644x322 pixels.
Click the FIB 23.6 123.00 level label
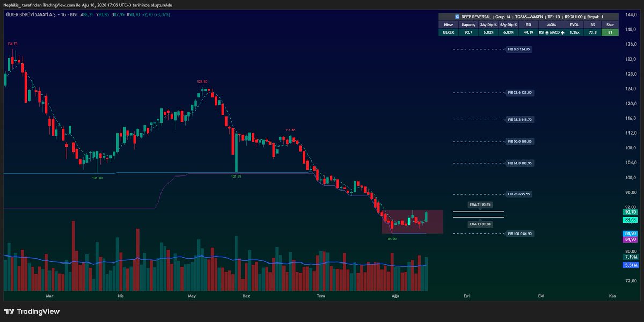pos(520,93)
